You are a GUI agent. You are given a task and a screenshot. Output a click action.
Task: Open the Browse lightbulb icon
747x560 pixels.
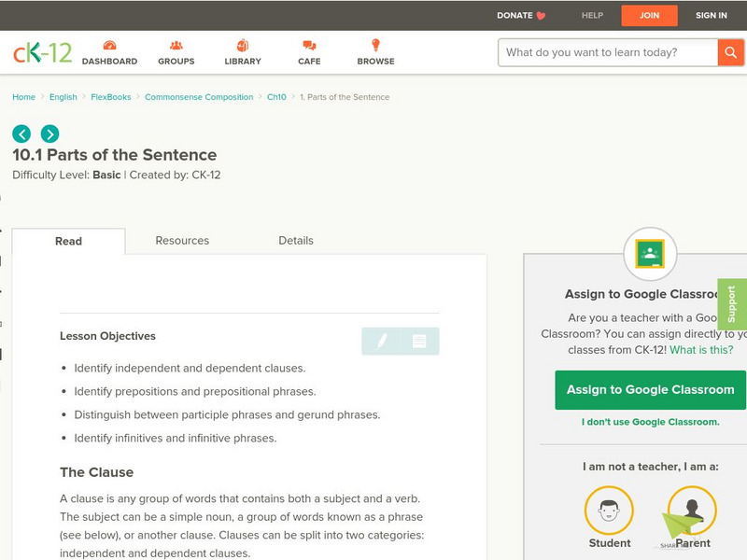(x=375, y=46)
